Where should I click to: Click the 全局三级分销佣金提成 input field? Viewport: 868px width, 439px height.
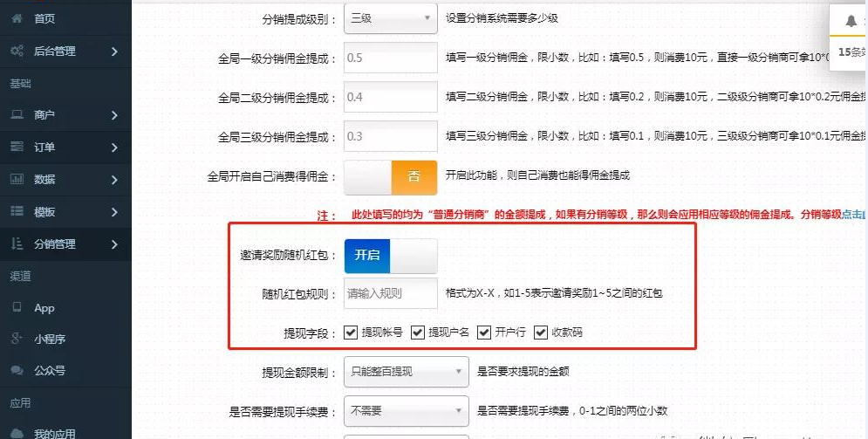pos(390,136)
